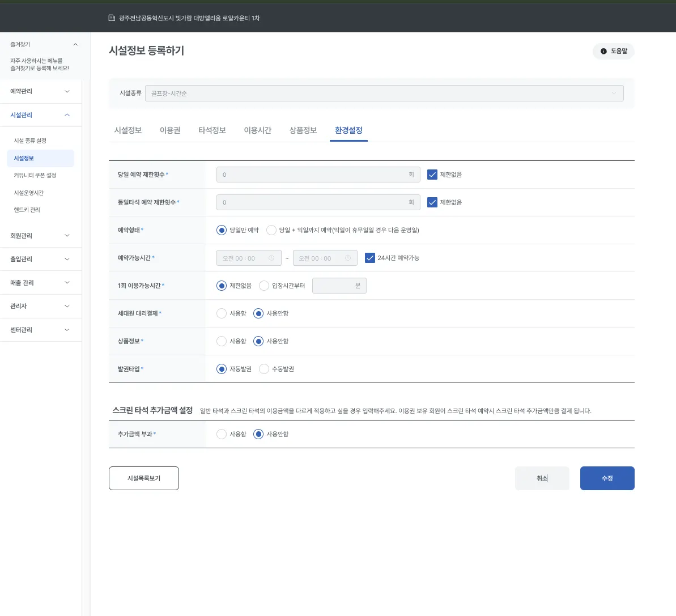Toggle the 24시간 예약가능 checkbox
The image size is (676, 616).
pyautogui.click(x=369, y=258)
